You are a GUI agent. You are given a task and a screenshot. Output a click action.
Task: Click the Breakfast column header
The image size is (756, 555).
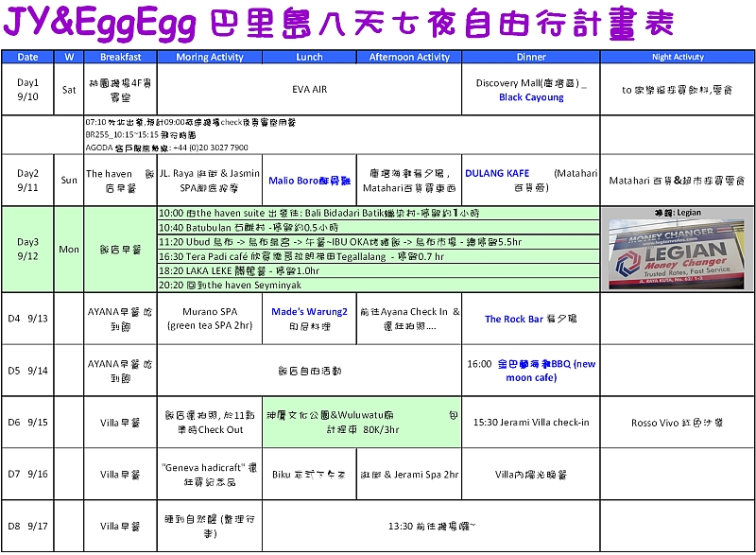[x=121, y=57]
